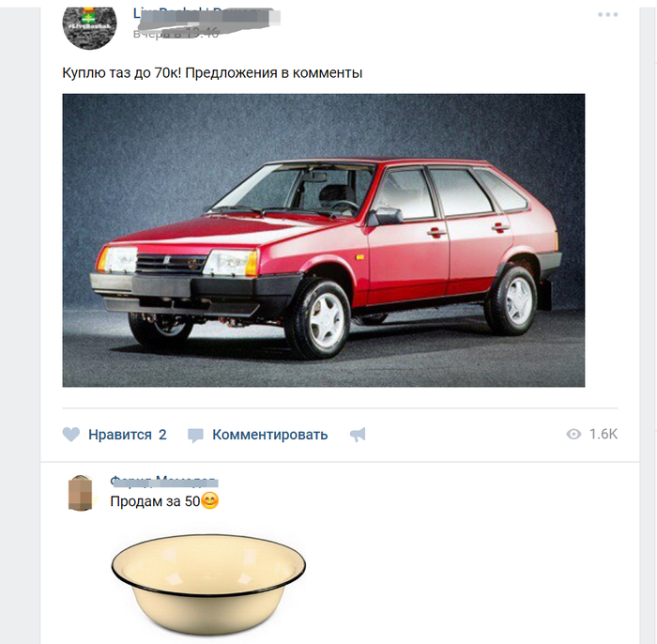This screenshot has height=644, width=657.
Task: Click the 1.6K views counter
Action: click(x=603, y=434)
